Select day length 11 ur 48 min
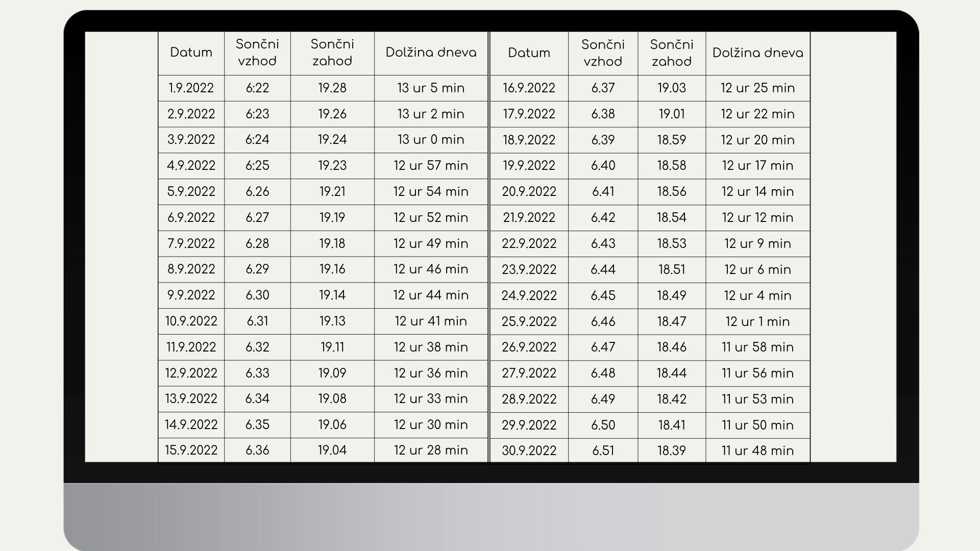This screenshot has width=980, height=551. 757,451
